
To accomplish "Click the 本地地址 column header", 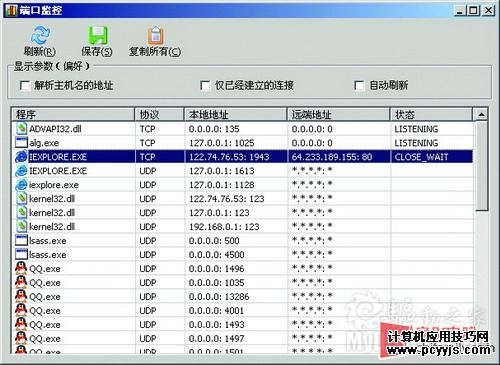I will (235, 114).
